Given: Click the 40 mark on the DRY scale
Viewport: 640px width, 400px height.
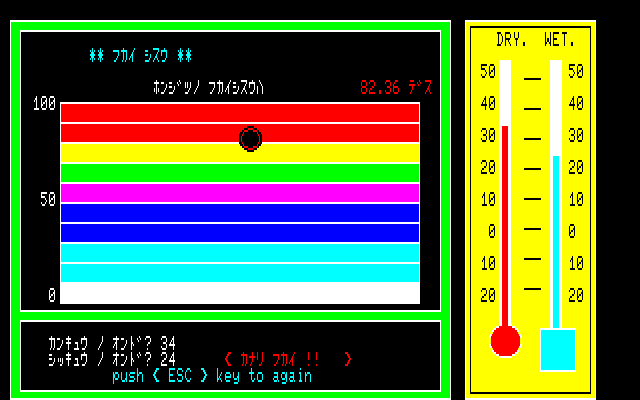Looking at the screenshot, I should click(488, 104).
